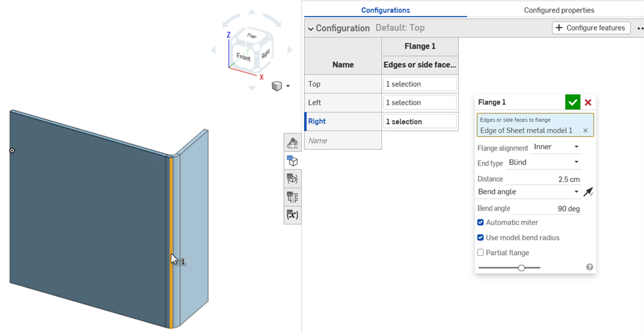Screen dimensions: 644x334
Task: Open Flange 1 dialog help icon
Action: pos(590,267)
